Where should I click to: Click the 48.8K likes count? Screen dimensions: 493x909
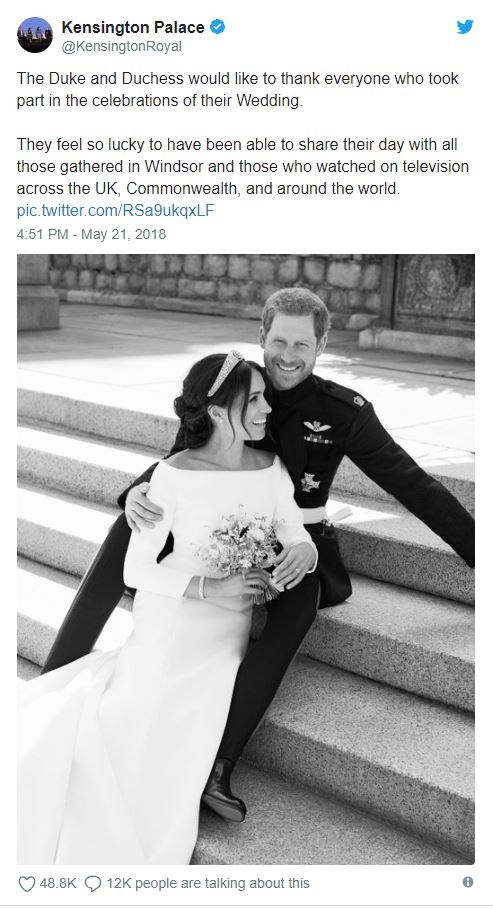57,883
